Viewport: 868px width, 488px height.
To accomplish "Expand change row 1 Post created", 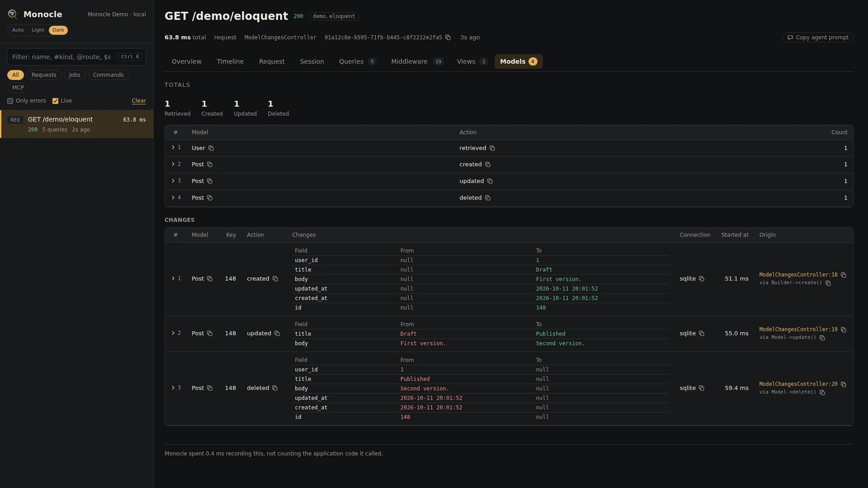I will [173, 279].
